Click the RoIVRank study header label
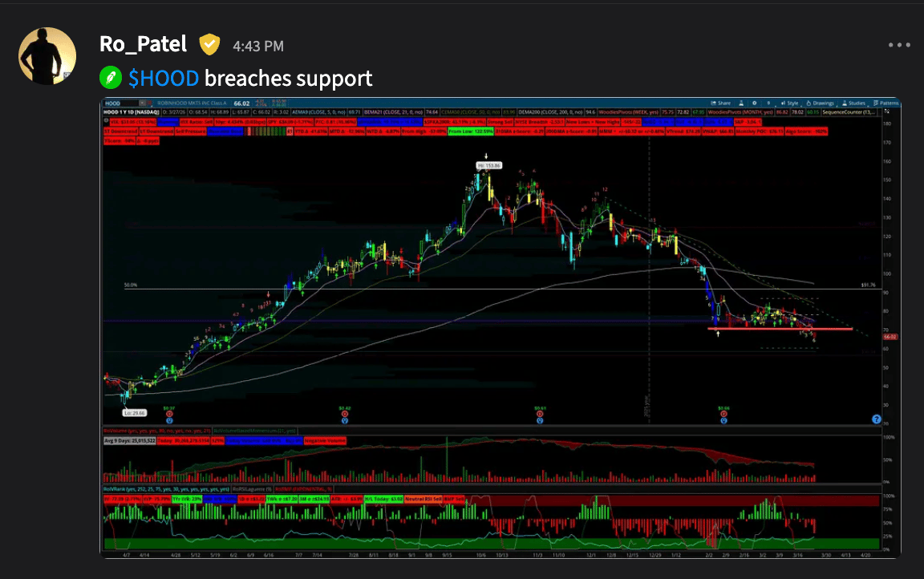The height and width of the screenshot is (579, 924). click(x=166, y=489)
